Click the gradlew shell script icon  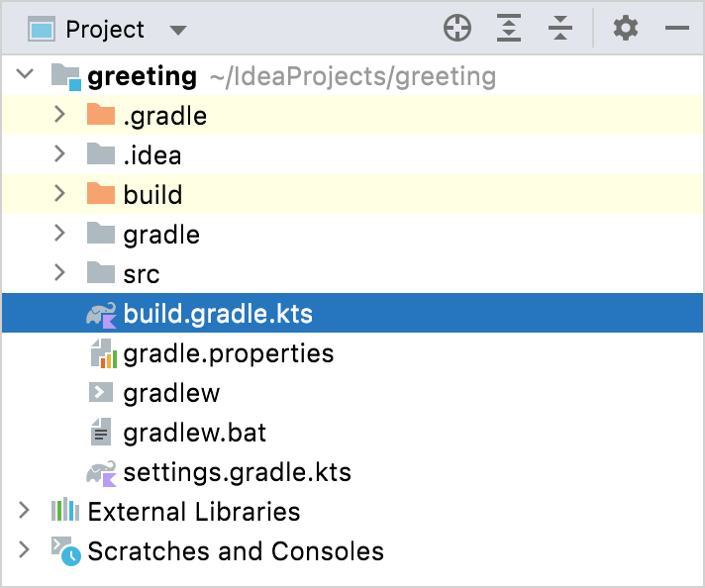click(101, 392)
